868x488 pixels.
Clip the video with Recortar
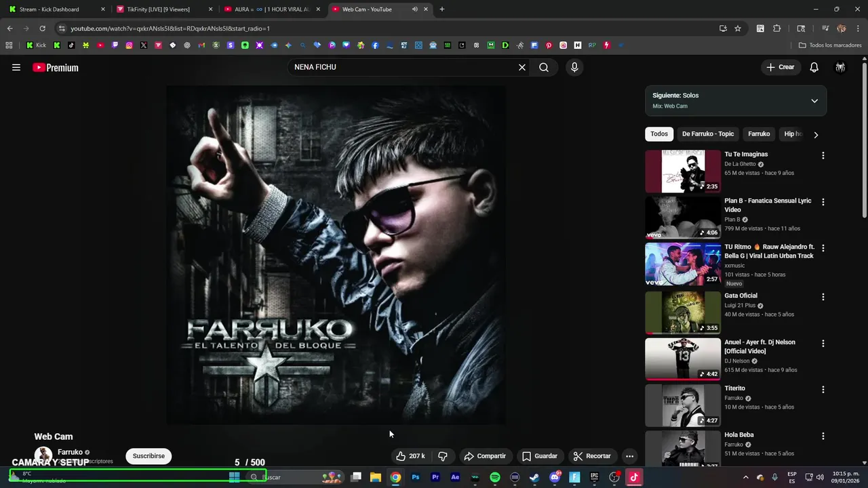(592, 456)
